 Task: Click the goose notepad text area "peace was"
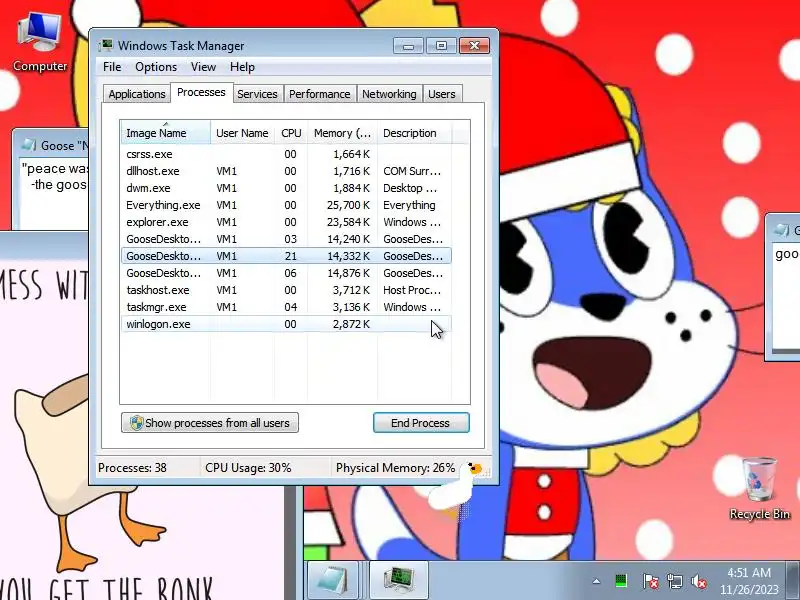(54, 194)
